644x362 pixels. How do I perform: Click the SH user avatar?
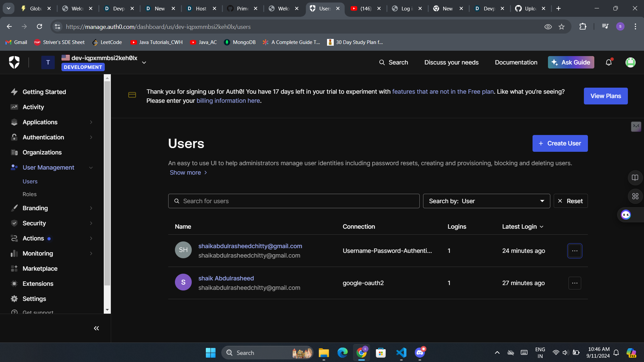tap(183, 250)
